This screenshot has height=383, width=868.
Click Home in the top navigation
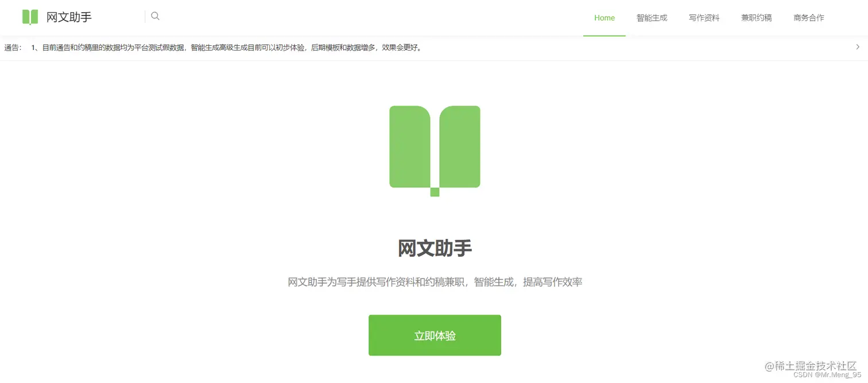pos(604,18)
